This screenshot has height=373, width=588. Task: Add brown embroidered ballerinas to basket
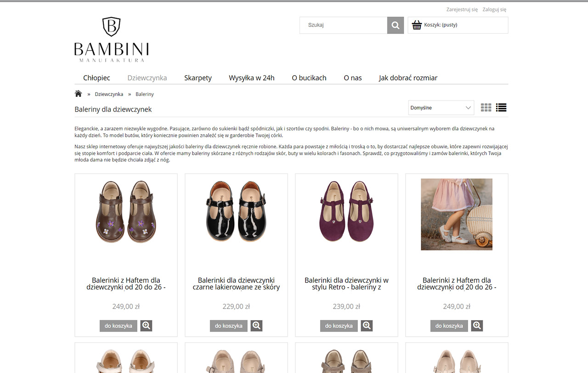[x=119, y=326]
